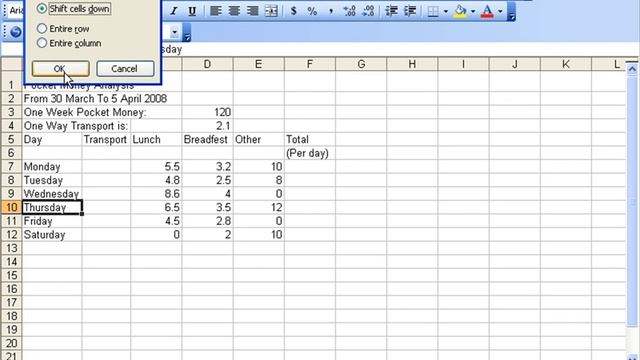Open font color dropdown arrow
The width and height of the screenshot is (640, 360).
tap(500, 11)
